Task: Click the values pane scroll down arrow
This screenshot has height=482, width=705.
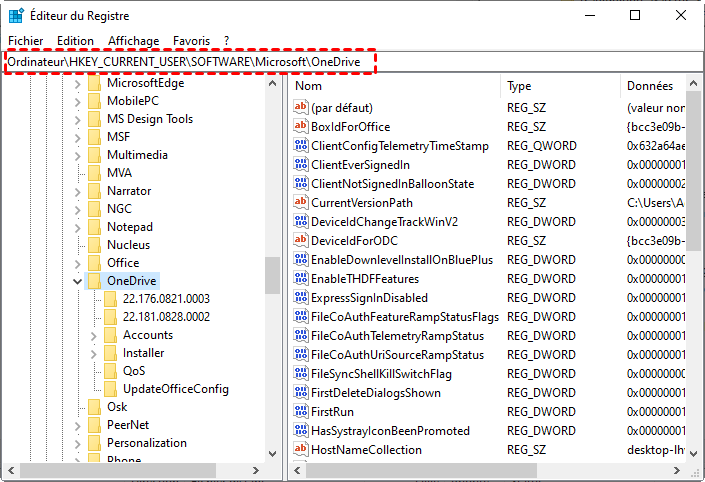Action: coord(693,454)
